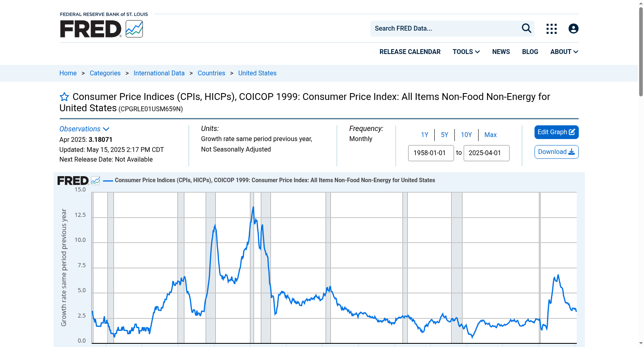Image resolution: width=644 pixels, height=347 pixels.
Task: Click the small FRED logo on the graph
Action: click(x=73, y=181)
